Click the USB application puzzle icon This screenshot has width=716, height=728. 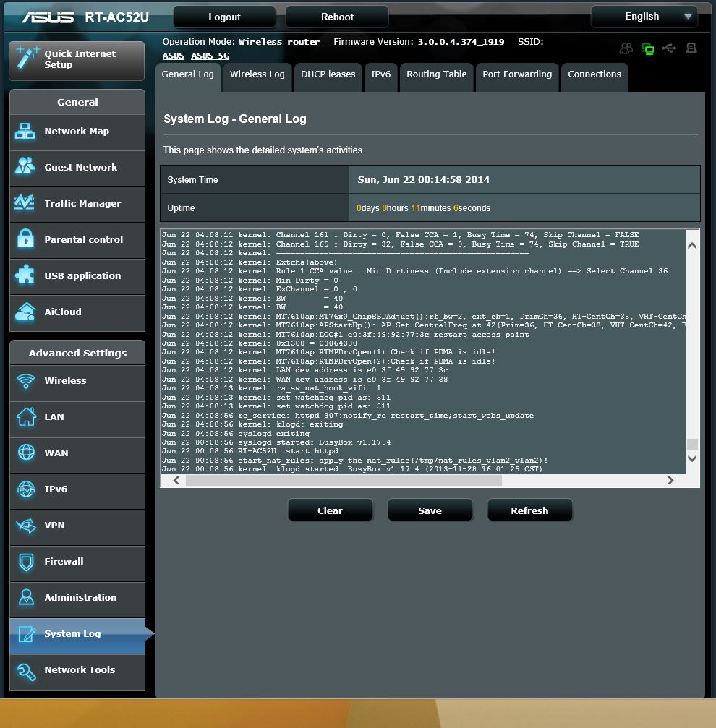[25, 275]
